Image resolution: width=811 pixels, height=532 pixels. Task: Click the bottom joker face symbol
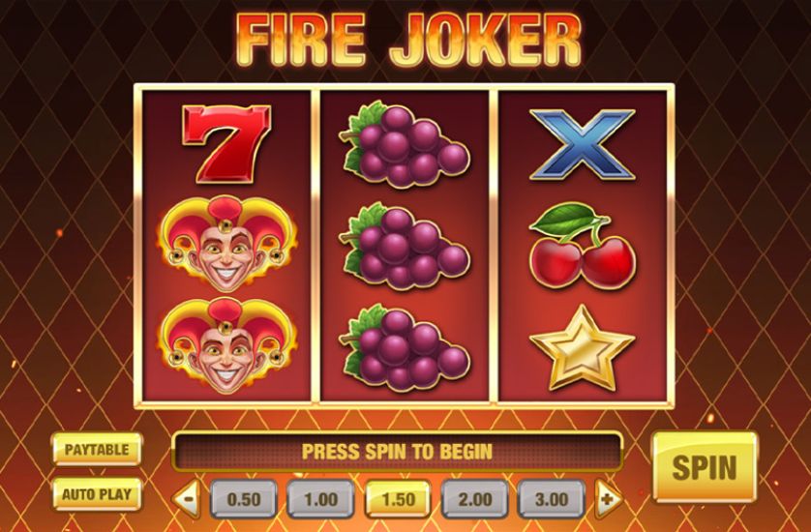227,345
